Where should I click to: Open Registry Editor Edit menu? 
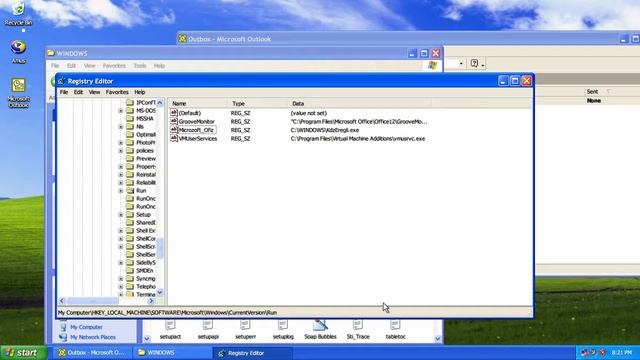[x=78, y=92]
